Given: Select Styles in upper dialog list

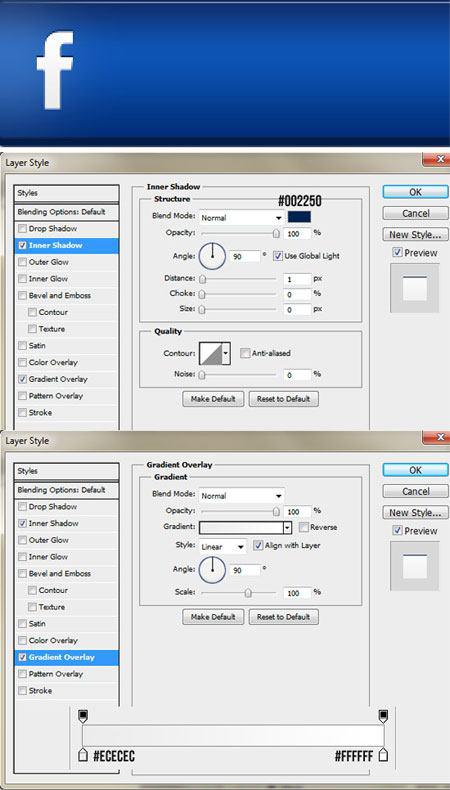Looking at the screenshot, I should point(67,193).
